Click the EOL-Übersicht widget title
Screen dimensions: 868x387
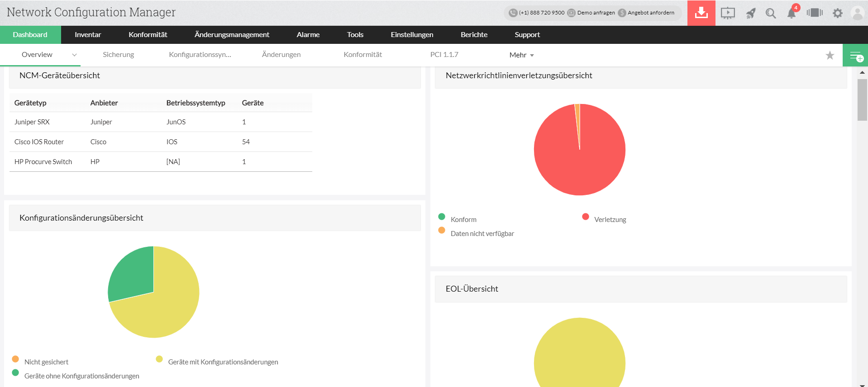tap(472, 289)
